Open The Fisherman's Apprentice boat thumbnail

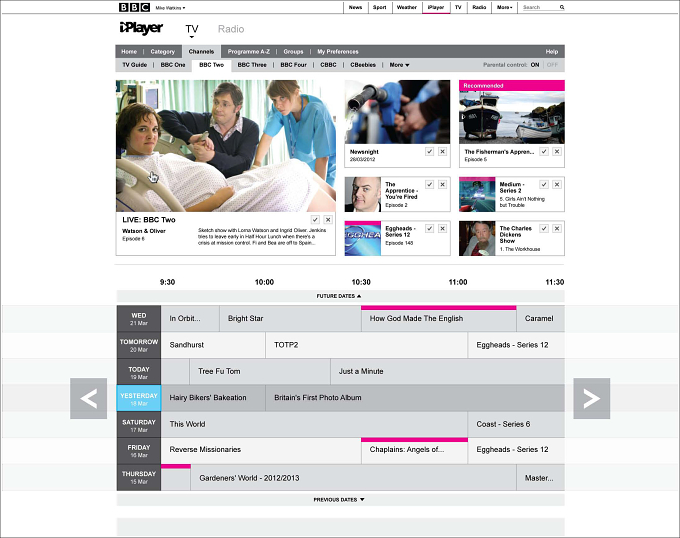512,117
